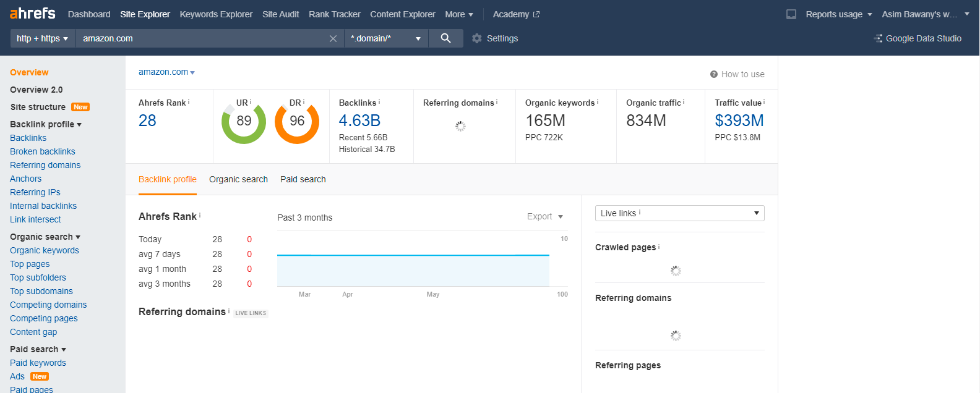Click the Reports usage monitor icon
Screen dimensions: 980x393
[x=791, y=14]
